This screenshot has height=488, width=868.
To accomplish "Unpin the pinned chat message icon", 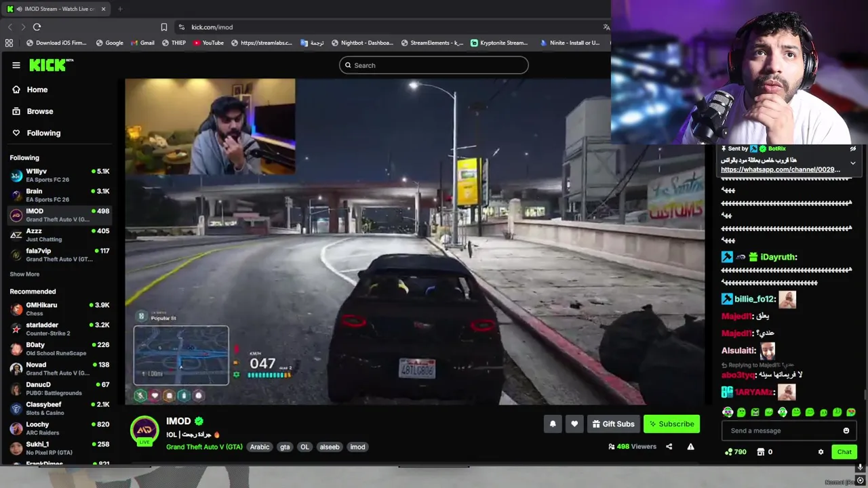I will tap(853, 148).
